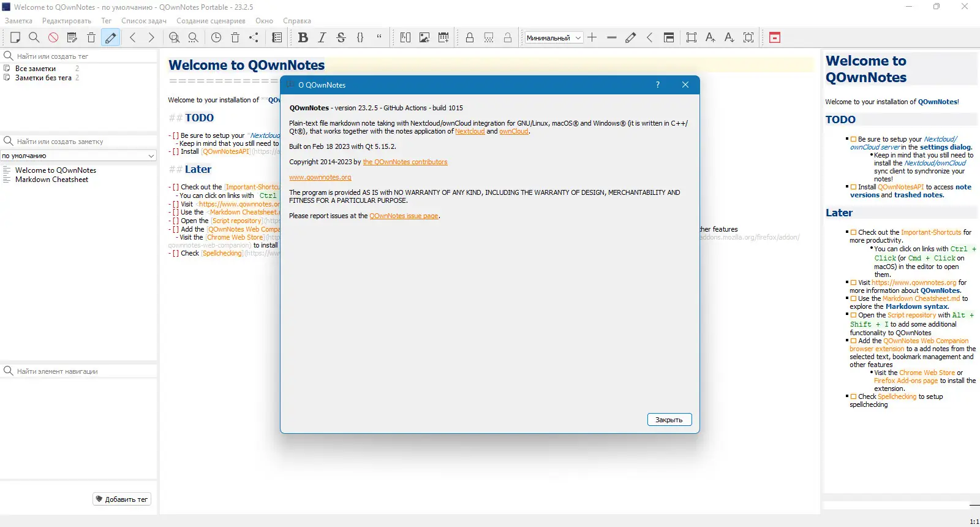The image size is (980, 527).
Task: Open the www.qownnotes.org link in dialog
Action: (x=320, y=177)
